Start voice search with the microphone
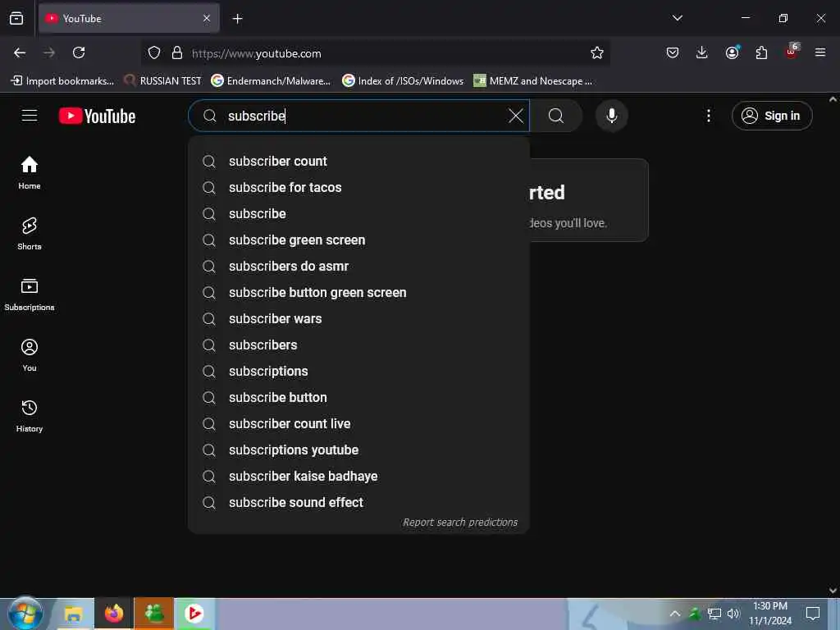Screen dimensions: 840x630 [x=611, y=116]
